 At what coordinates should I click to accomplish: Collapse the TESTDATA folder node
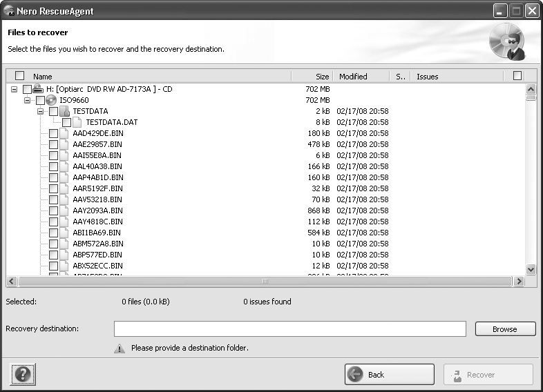(41, 111)
